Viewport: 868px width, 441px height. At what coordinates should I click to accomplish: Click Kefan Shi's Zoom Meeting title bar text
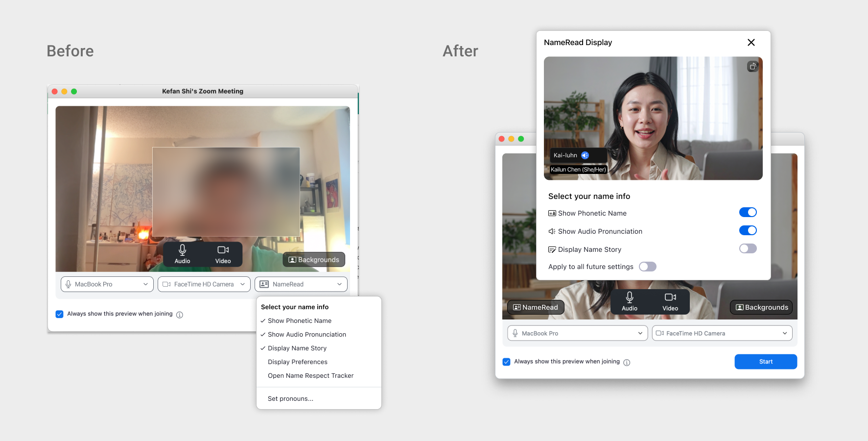pos(203,92)
